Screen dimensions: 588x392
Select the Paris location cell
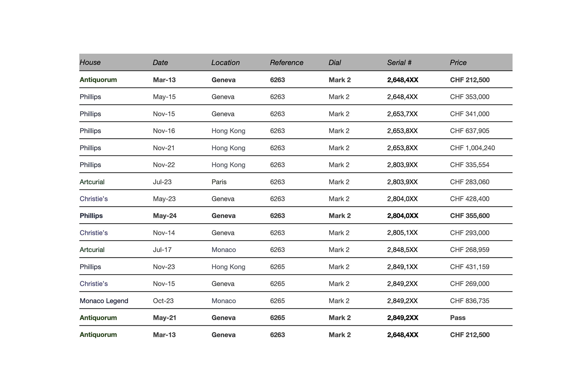click(219, 182)
